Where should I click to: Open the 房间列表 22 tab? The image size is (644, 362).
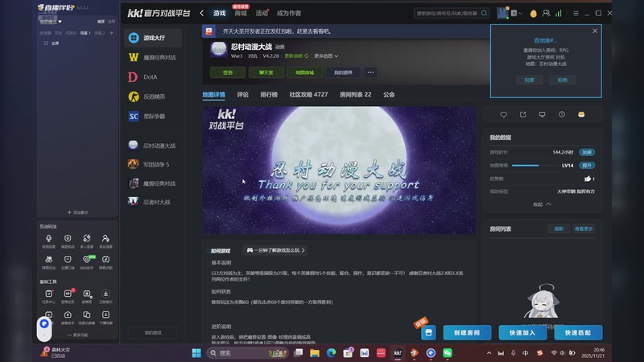(355, 94)
